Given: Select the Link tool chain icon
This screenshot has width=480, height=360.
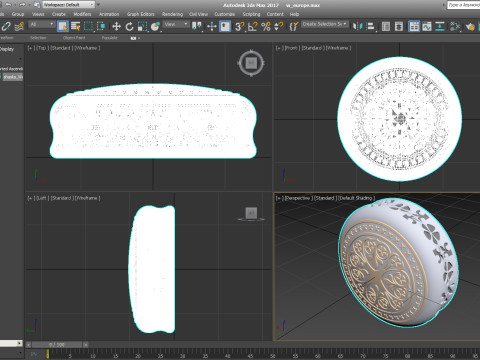Looking at the screenshot, I should 6,26.
